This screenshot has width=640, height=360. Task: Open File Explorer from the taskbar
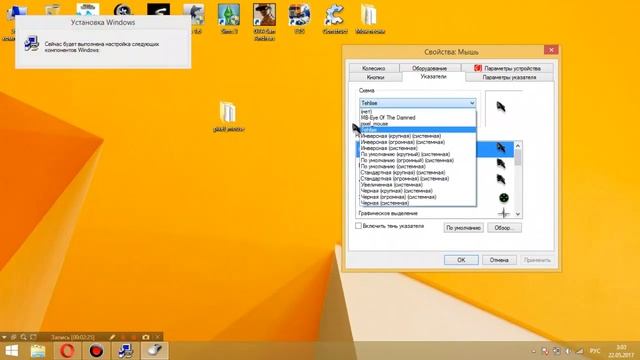38,351
